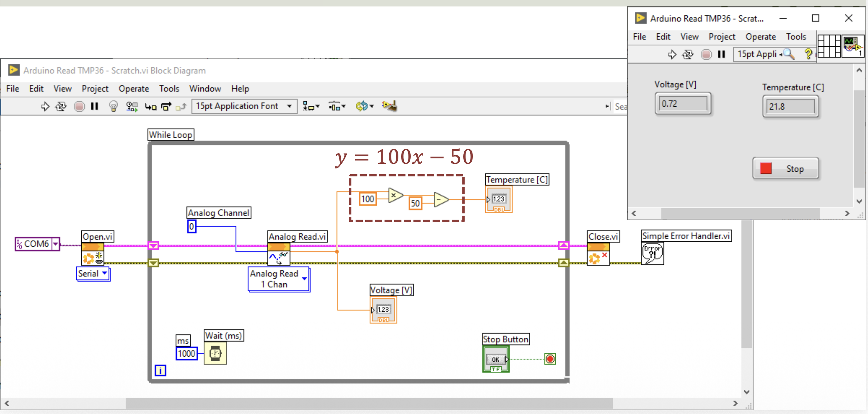Select Simple Error Handler.vi icon
The image size is (868, 414).
coord(652,254)
